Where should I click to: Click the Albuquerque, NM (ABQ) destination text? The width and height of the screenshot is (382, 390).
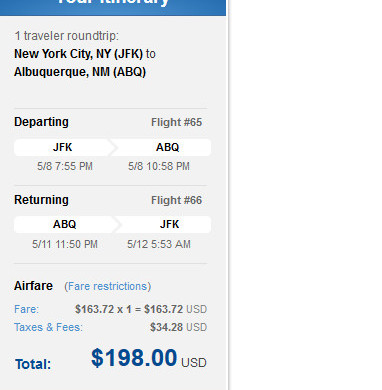(80, 72)
